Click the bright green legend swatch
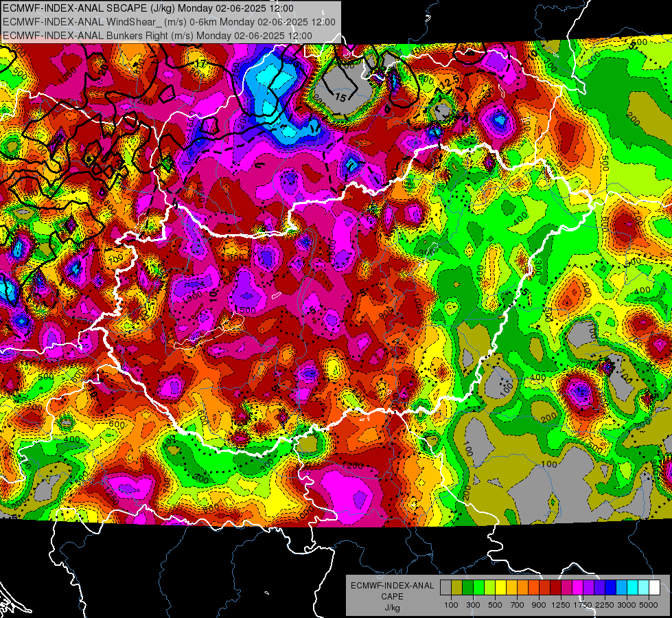672x618 pixels. (x=478, y=588)
